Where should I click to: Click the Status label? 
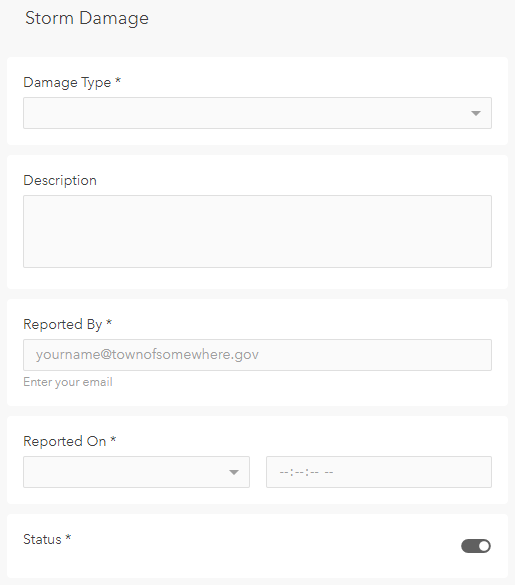point(47,539)
